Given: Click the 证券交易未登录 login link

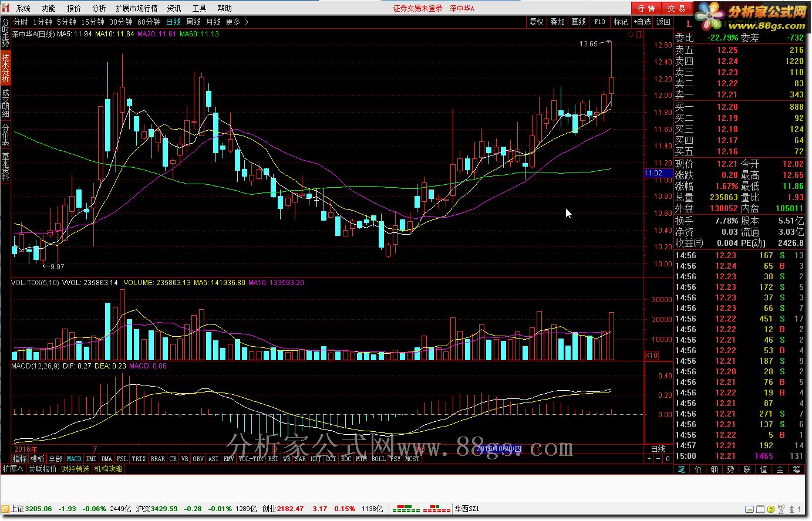Looking at the screenshot, I should click(x=417, y=8).
